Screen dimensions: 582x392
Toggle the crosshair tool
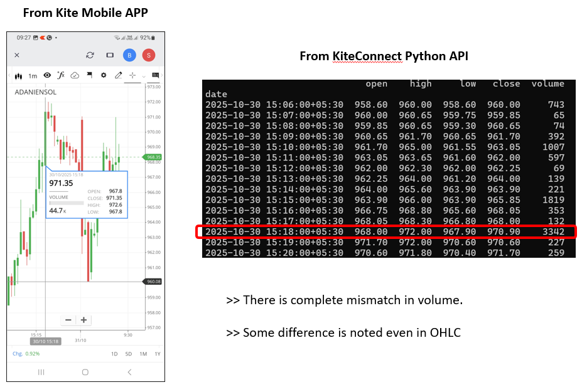coord(132,75)
